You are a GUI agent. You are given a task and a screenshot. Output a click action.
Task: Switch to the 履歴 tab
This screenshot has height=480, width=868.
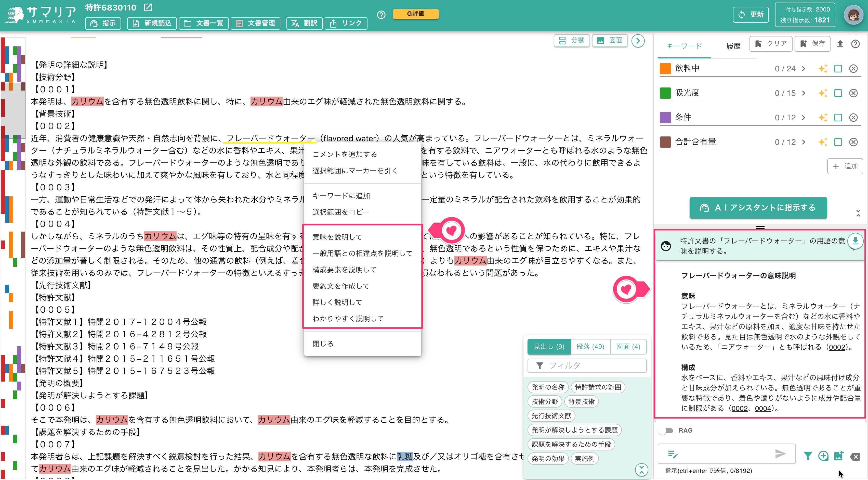733,46
